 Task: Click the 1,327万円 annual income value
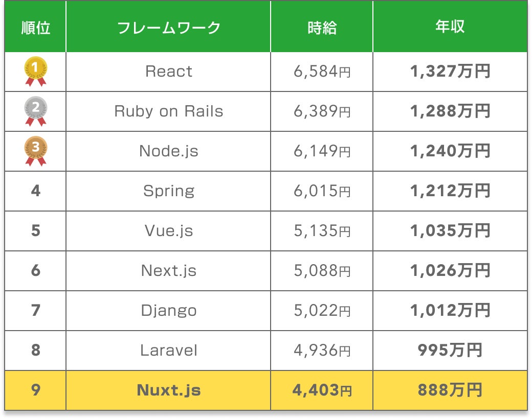[450, 72]
